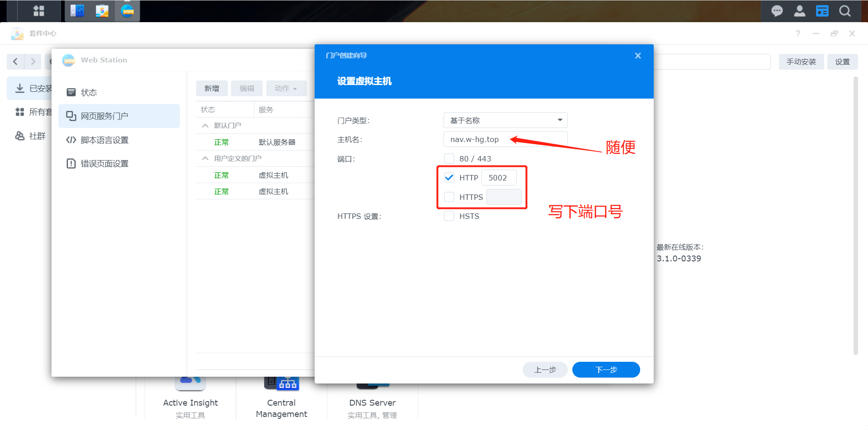This screenshot has width=868, height=426.
Task: Click the Package Center help question mark
Action: (x=798, y=33)
